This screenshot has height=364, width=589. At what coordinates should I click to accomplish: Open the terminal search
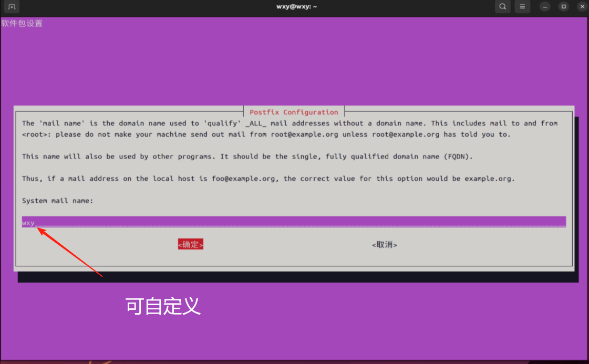coord(503,7)
